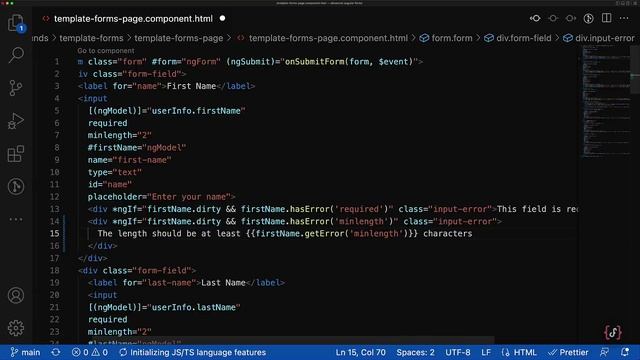This screenshot has width=640, height=360.
Task: Open div.form-field breadcrumb
Action: (524, 38)
